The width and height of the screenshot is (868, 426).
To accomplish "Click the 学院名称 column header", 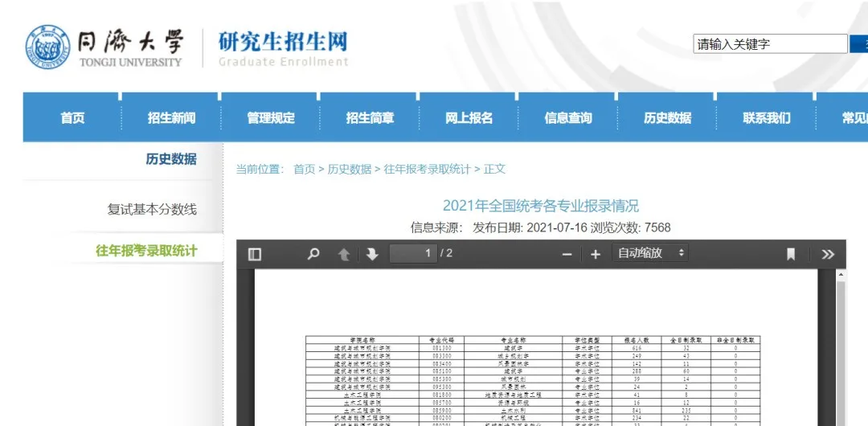I will tap(362, 340).
